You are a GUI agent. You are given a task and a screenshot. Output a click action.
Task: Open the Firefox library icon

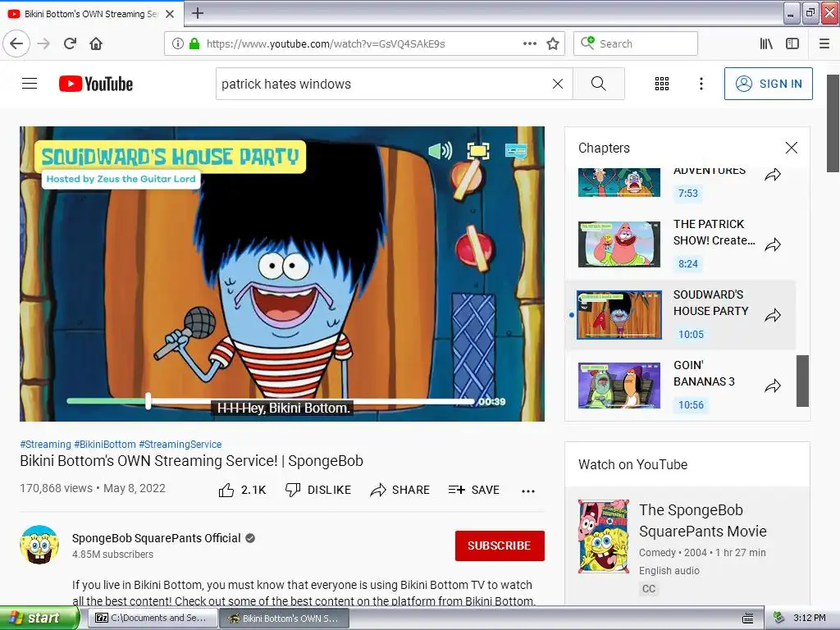tap(766, 43)
